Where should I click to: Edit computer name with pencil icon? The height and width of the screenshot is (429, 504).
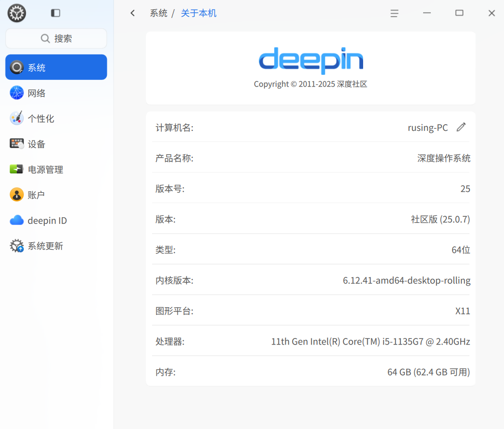[x=461, y=127]
